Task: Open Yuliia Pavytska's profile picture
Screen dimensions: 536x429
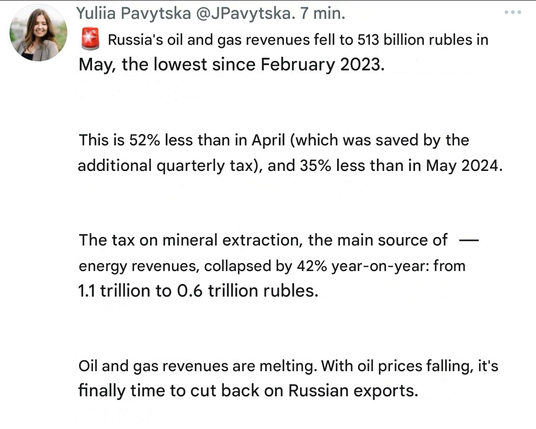Action: (x=38, y=33)
